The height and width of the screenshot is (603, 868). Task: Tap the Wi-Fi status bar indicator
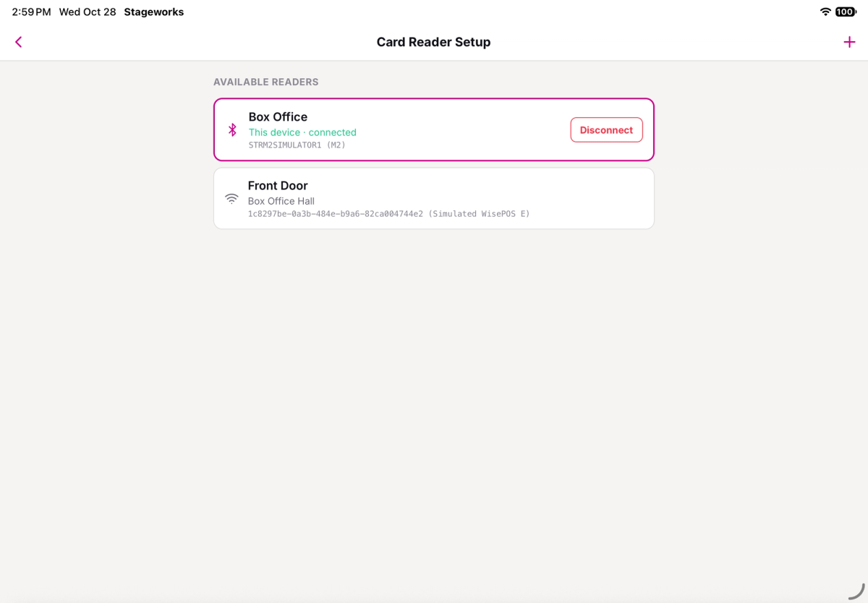click(x=825, y=12)
